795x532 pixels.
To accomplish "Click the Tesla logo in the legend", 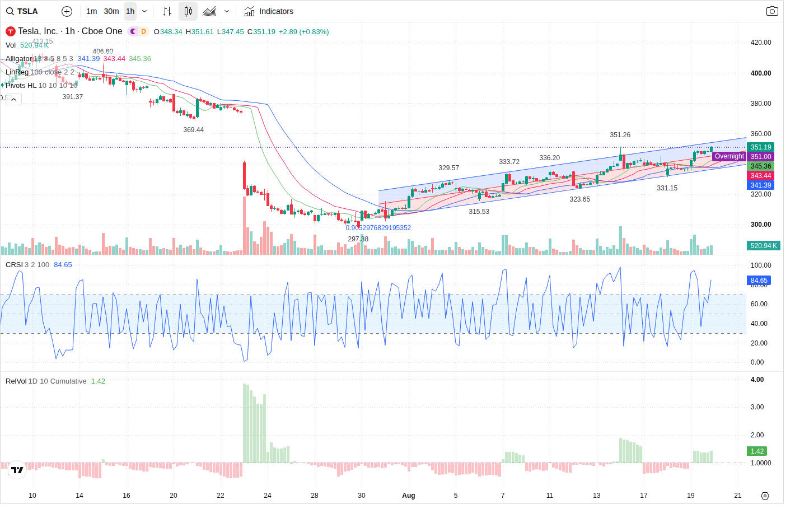I will (x=10, y=31).
